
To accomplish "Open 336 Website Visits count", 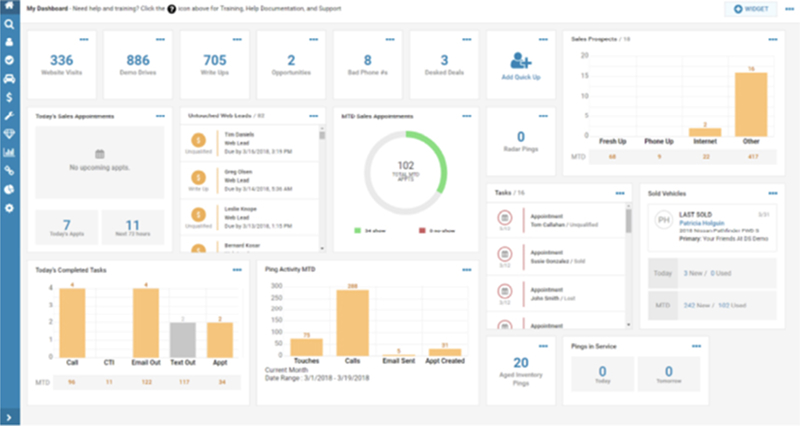I will pos(62,60).
